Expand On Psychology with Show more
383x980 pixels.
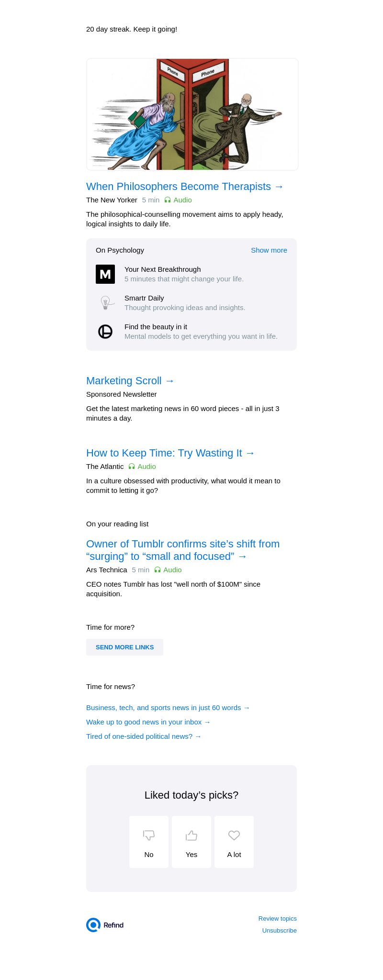click(269, 250)
